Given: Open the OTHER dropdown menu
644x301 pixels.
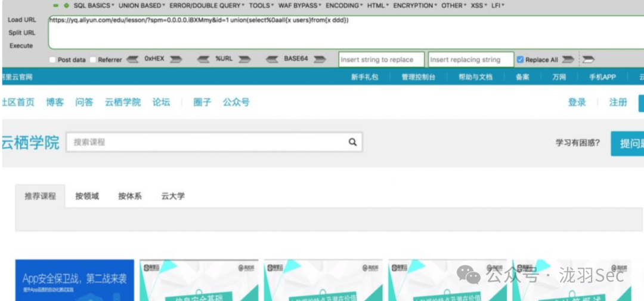Looking at the screenshot, I should point(454,6).
